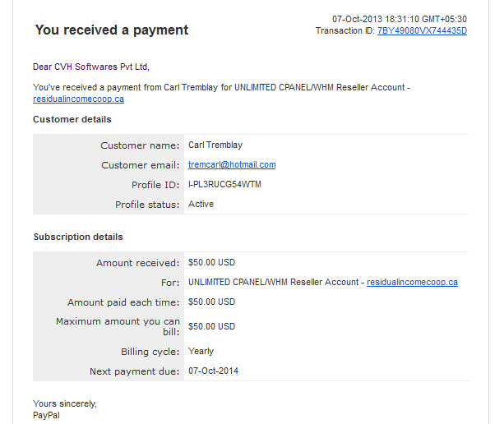Click the Billing cycle Yearly value
This screenshot has height=424, width=504.
click(x=201, y=351)
